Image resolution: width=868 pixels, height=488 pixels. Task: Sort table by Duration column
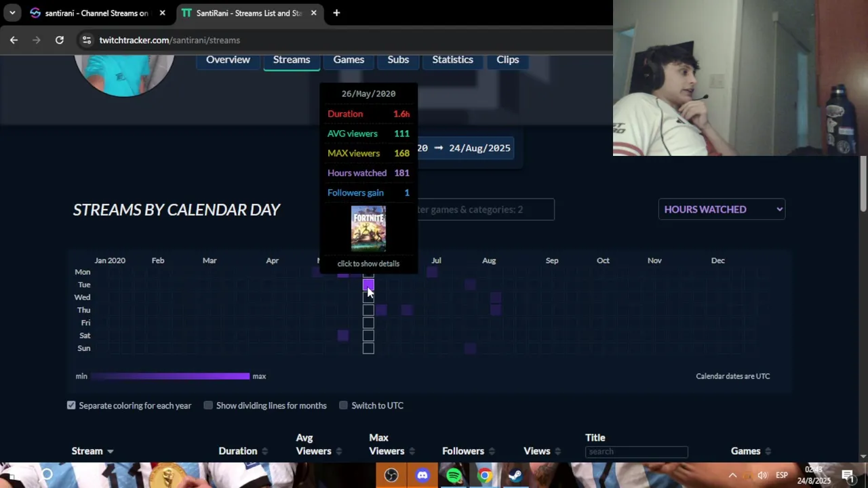[243, 451]
